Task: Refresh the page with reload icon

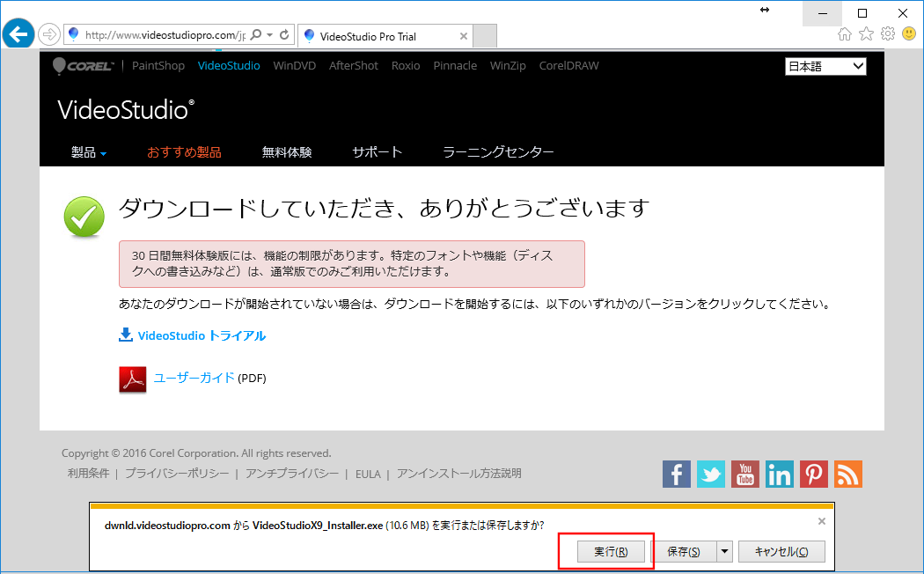Action: 284,34
